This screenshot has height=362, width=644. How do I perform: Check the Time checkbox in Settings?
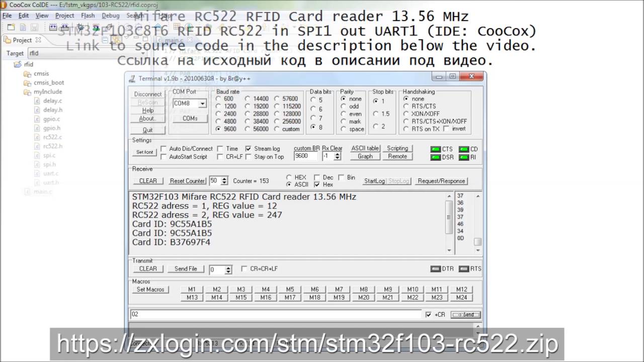(220, 149)
